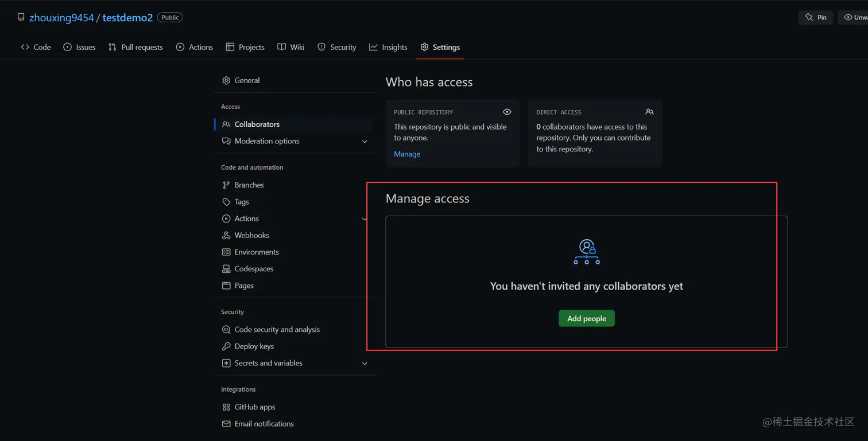Open Secrets and variables settings
This screenshot has width=868, height=441.
pyautogui.click(x=269, y=363)
